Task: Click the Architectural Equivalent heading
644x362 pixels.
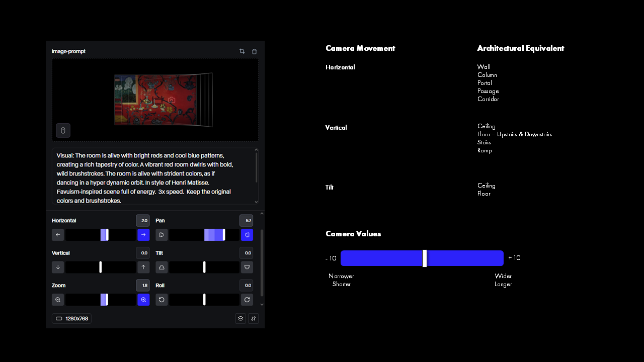Action: [x=521, y=48]
